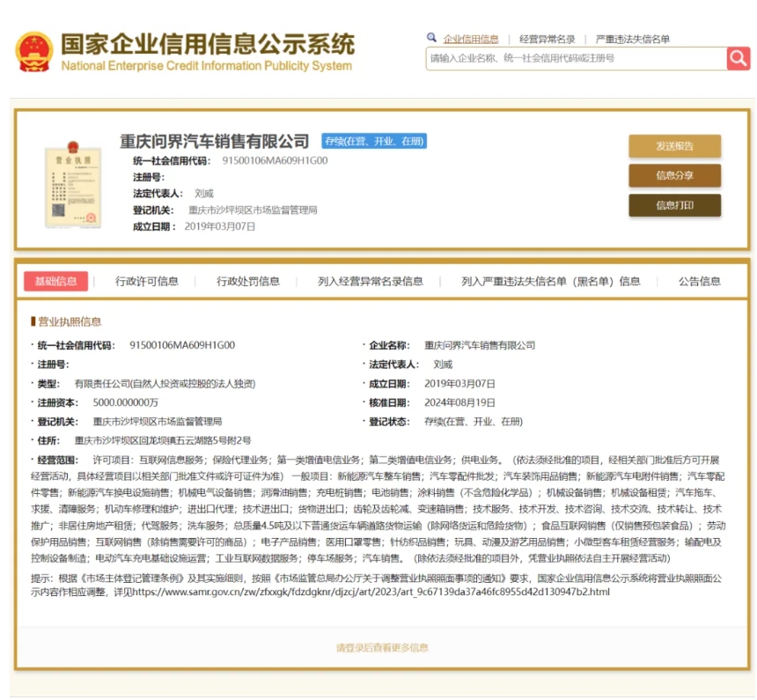Click the 企业名称 value in license info
Image resolution: width=757 pixels, height=700 pixels.
[480, 345]
